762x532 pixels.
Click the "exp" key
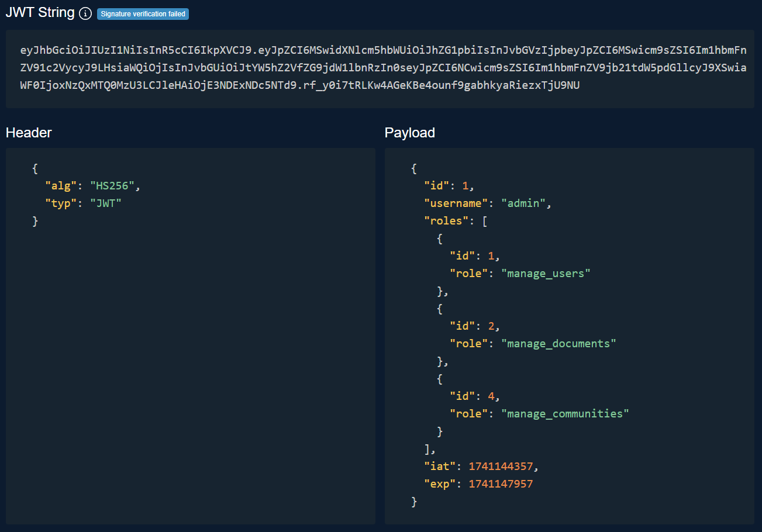pyautogui.click(x=440, y=484)
